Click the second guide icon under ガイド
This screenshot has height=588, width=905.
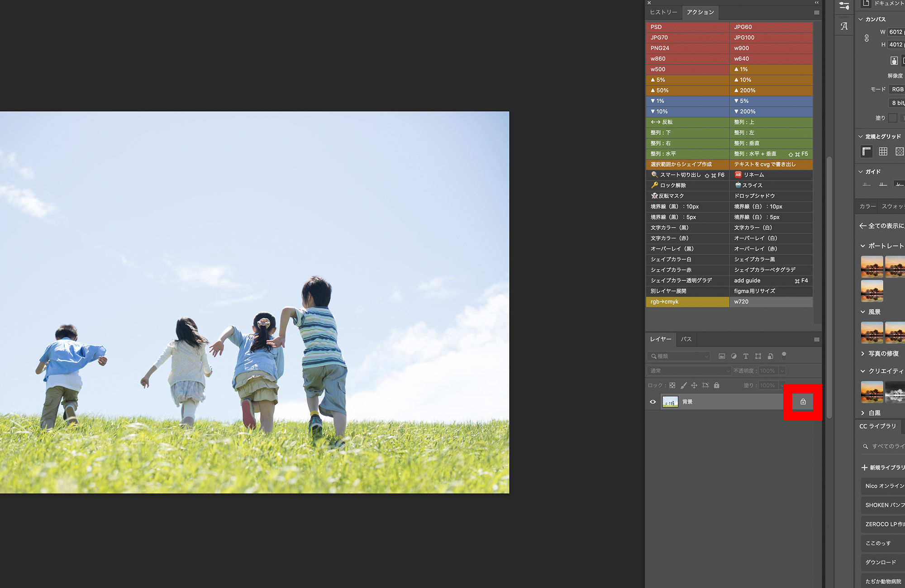[x=883, y=184]
